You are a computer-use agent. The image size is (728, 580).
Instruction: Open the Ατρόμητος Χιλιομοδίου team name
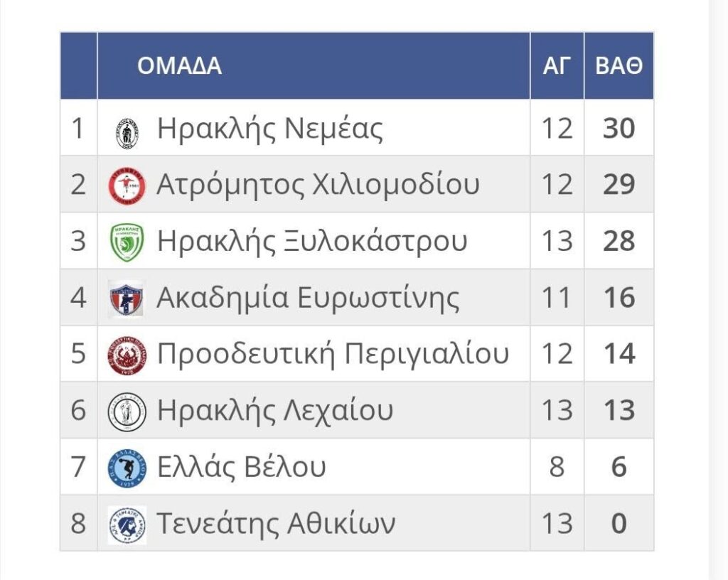click(318, 185)
